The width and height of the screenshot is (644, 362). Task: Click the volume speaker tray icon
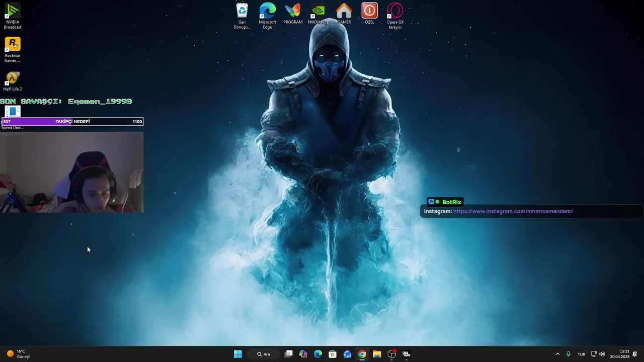click(x=602, y=354)
